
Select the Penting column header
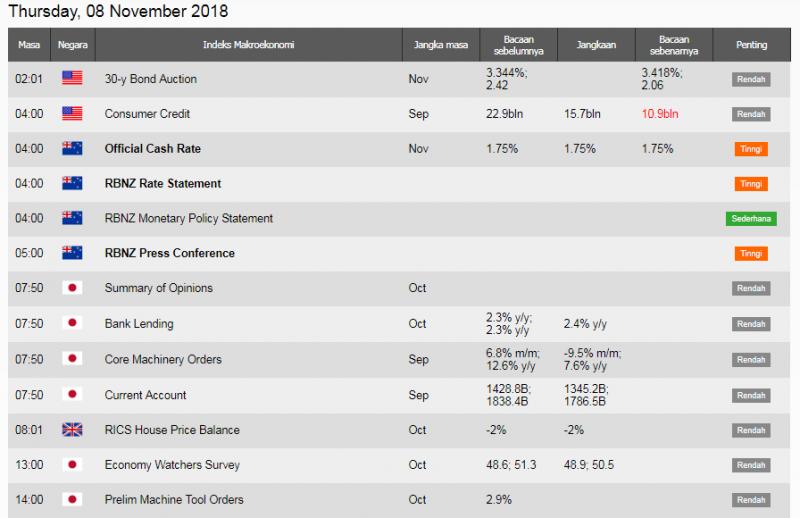751,45
